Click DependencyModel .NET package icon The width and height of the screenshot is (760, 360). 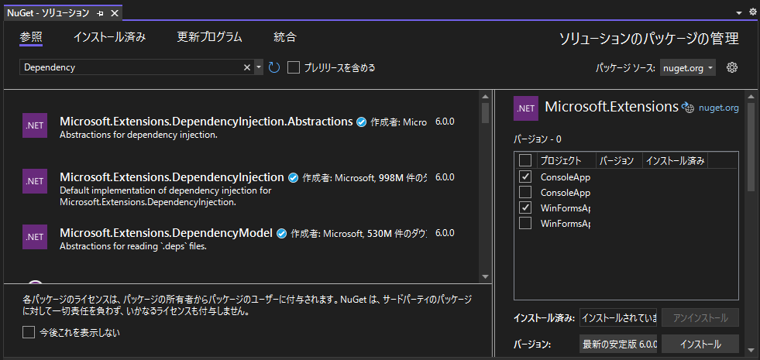[35, 237]
